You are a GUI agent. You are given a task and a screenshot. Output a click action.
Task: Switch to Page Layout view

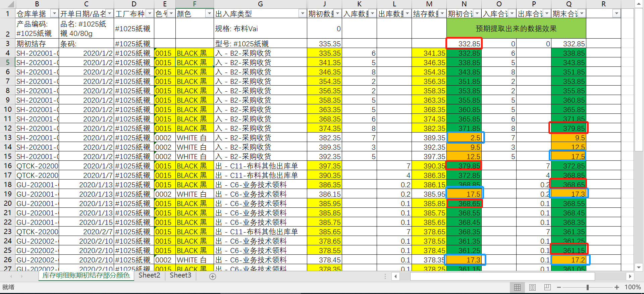click(532, 287)
